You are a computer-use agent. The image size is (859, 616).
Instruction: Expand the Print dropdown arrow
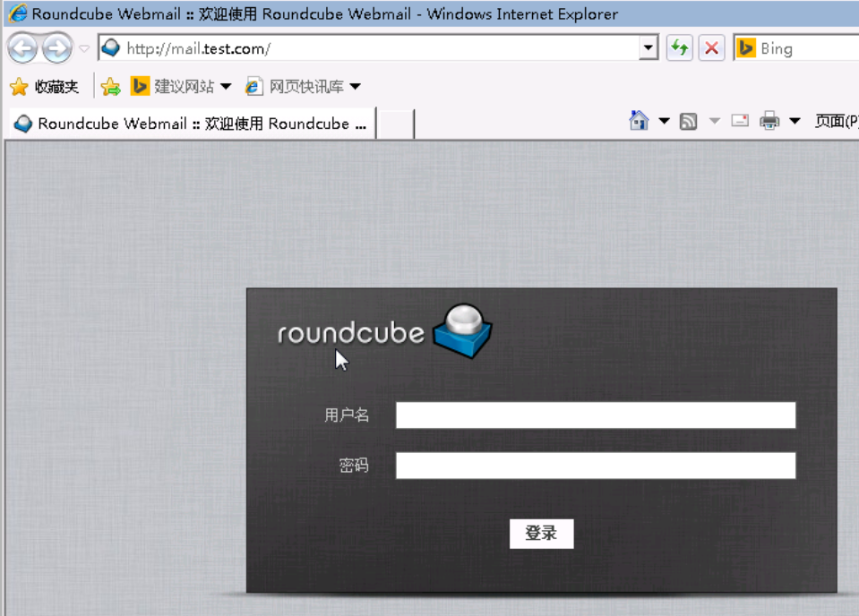(795, 121)
